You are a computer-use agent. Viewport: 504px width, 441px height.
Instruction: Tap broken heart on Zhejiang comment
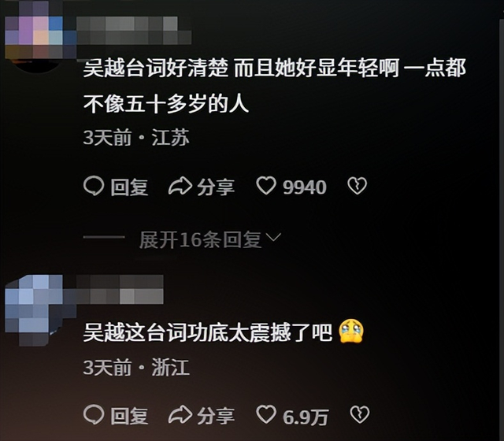point(359,415)
